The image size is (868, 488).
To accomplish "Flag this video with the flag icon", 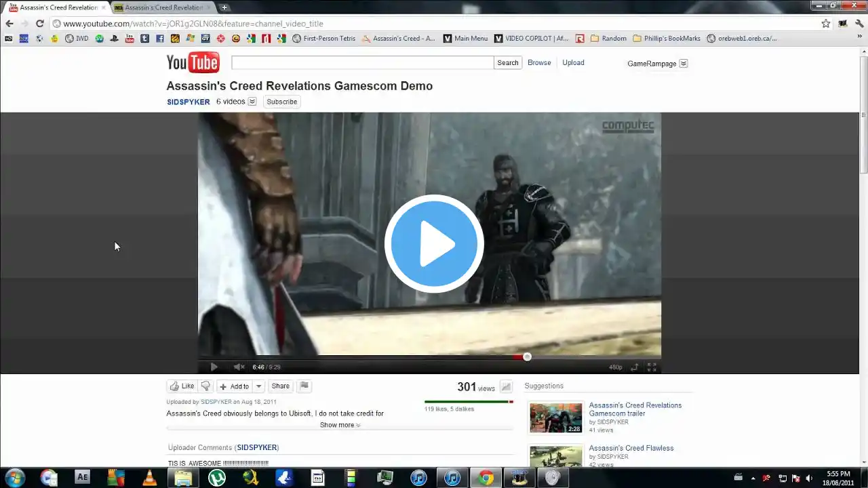I will 304,386.
